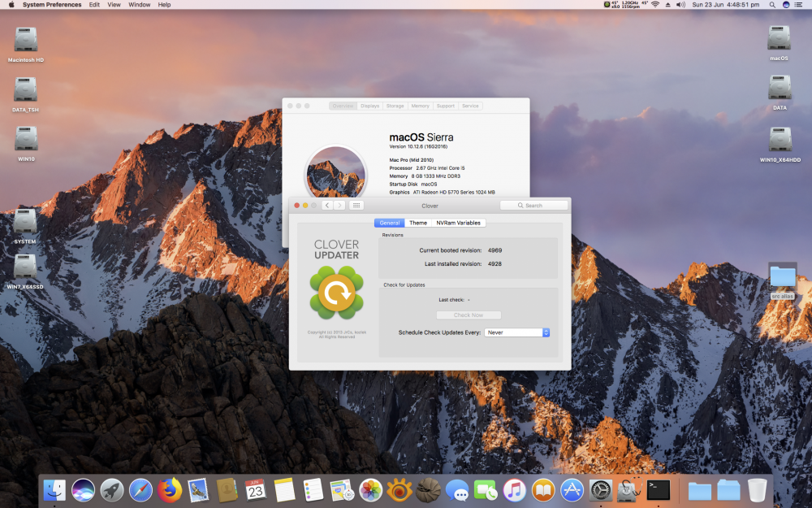
Task: Open the Window menu
Action: (x=140, y=5)
